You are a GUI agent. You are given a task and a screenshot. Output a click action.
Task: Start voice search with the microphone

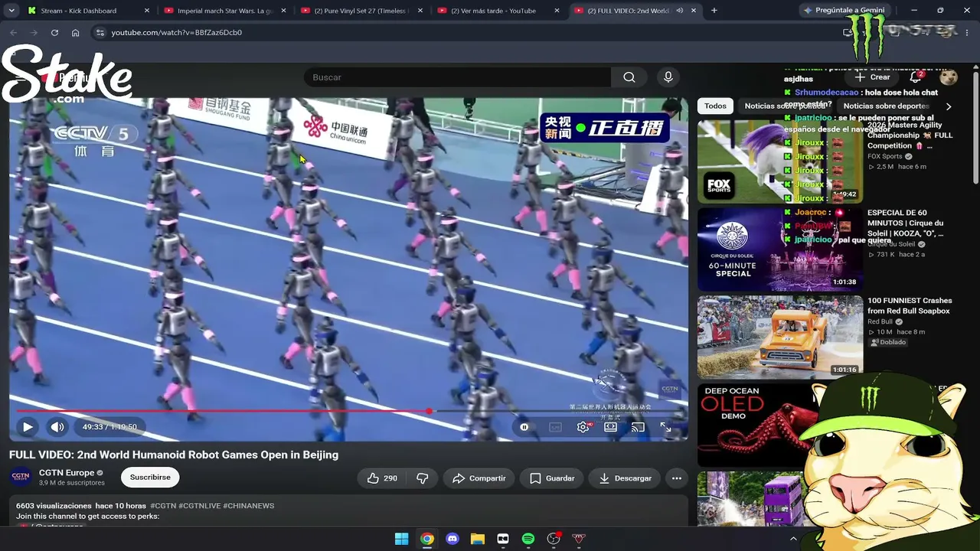(x=668, y=77)
